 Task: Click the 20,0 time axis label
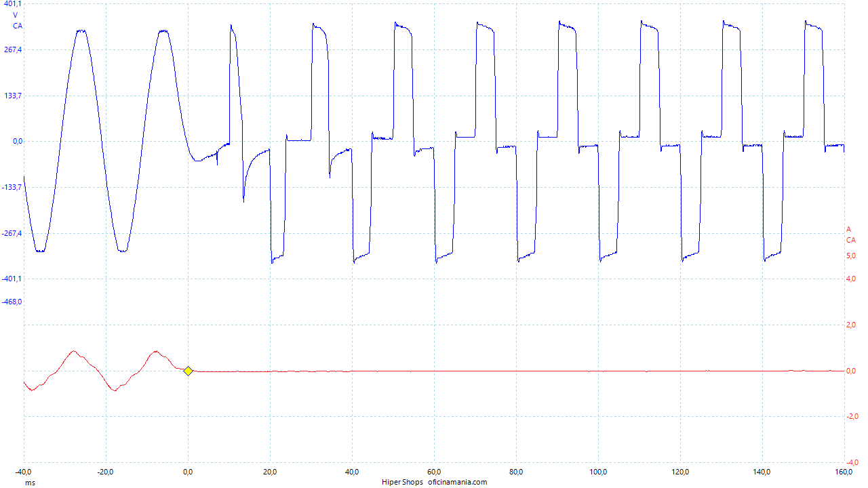[x=270, y=472]
